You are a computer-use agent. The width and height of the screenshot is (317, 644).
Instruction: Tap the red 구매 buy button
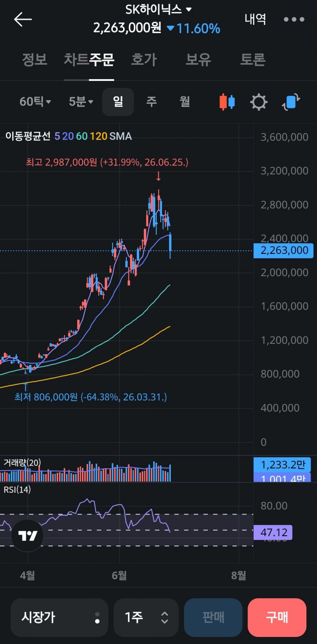coord(277,618)
